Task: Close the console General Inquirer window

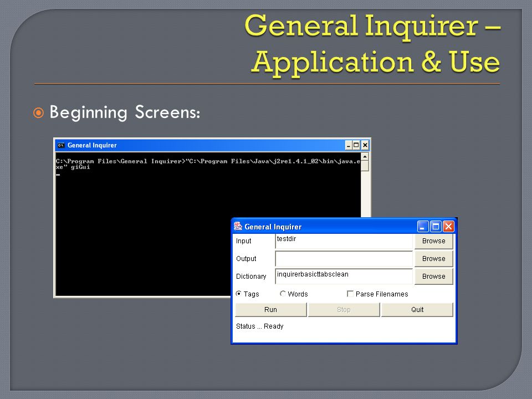Action: (x=365, y=145)
